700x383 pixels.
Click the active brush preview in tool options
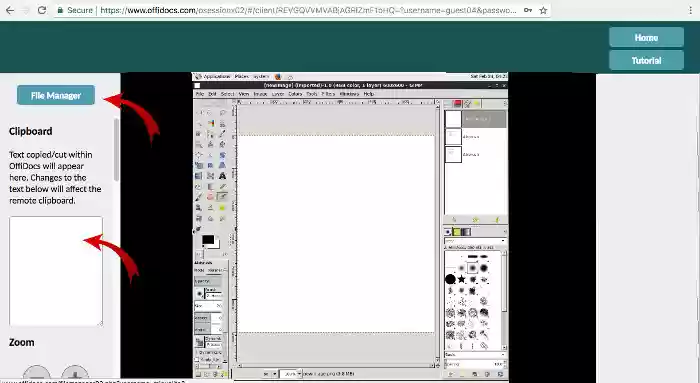click(200, 294)
